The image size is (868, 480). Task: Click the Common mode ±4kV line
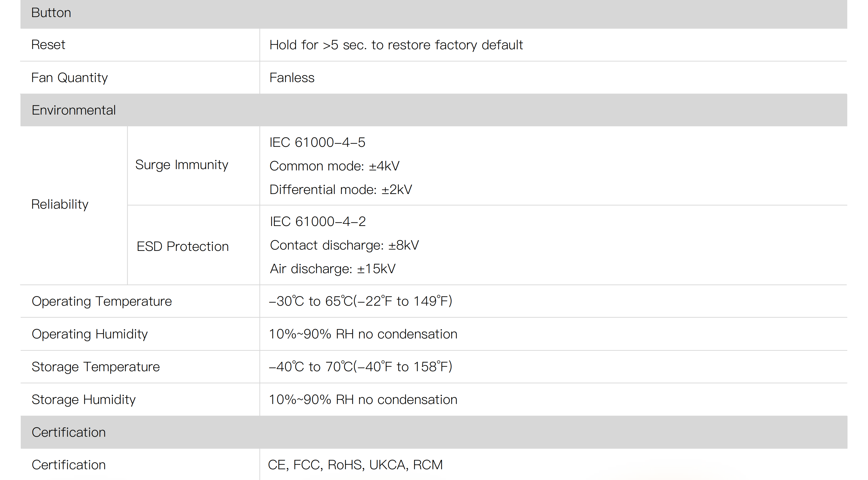pyautogui.click(x=334, y=166)
